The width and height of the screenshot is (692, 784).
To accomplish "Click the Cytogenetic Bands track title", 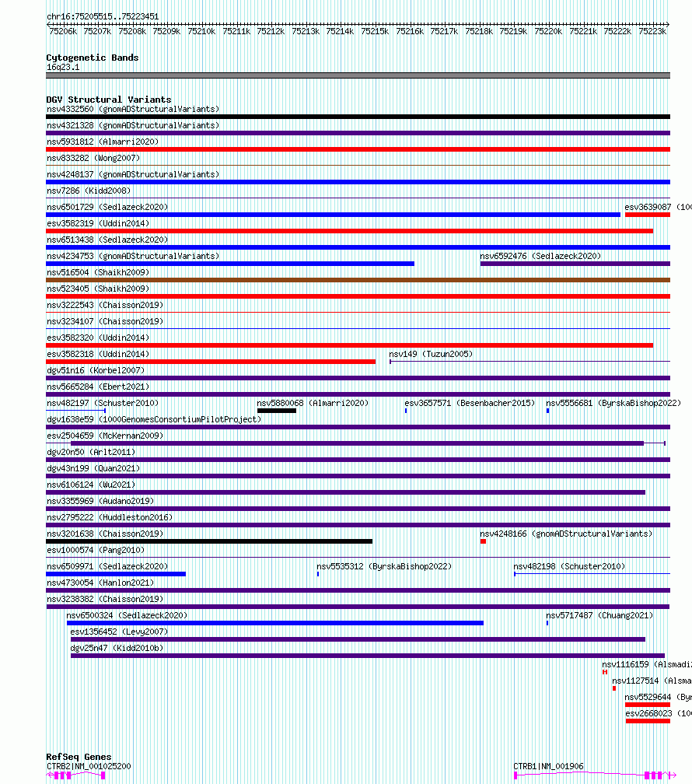I will pos(93,58).
